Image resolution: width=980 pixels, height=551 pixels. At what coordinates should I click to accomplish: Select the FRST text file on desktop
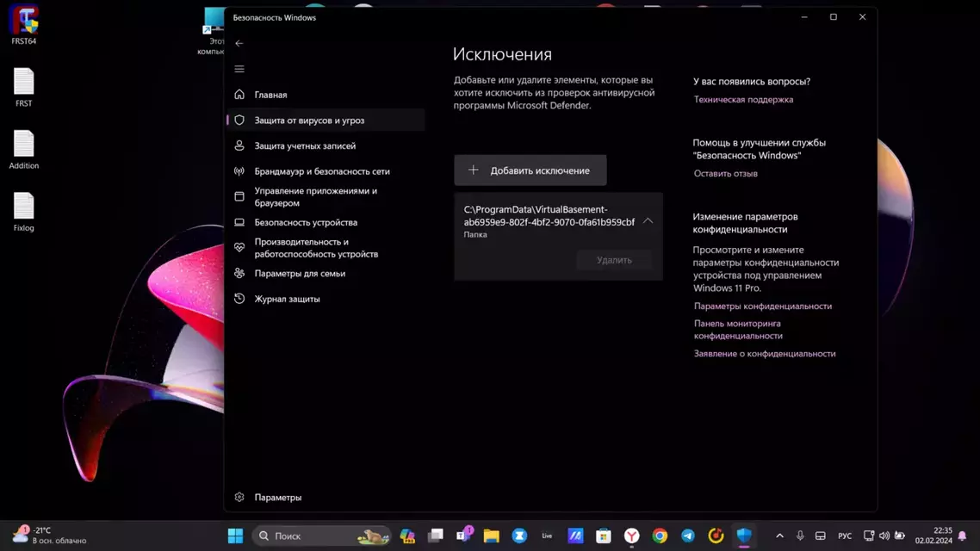pyautogui.click(x=24, y=88)
